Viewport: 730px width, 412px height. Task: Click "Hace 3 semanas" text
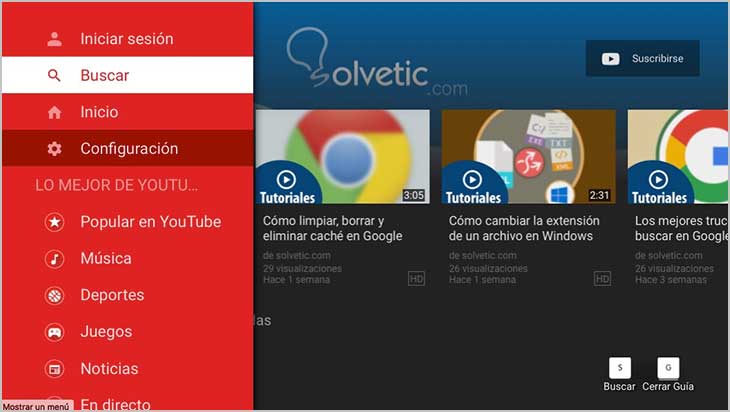click(671, 280)
